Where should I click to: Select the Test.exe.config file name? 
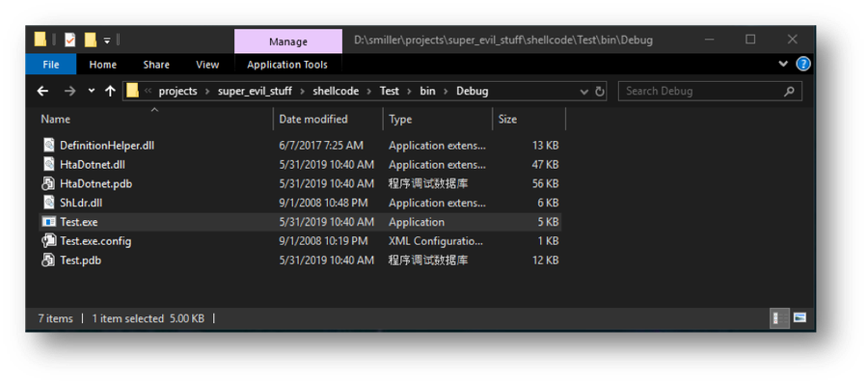[95, 241]
